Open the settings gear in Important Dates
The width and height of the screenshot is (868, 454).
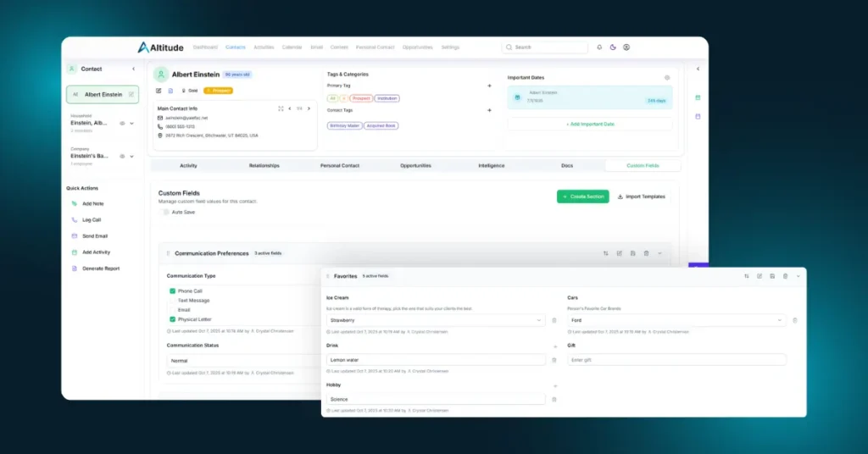click(x=667, y=78)
